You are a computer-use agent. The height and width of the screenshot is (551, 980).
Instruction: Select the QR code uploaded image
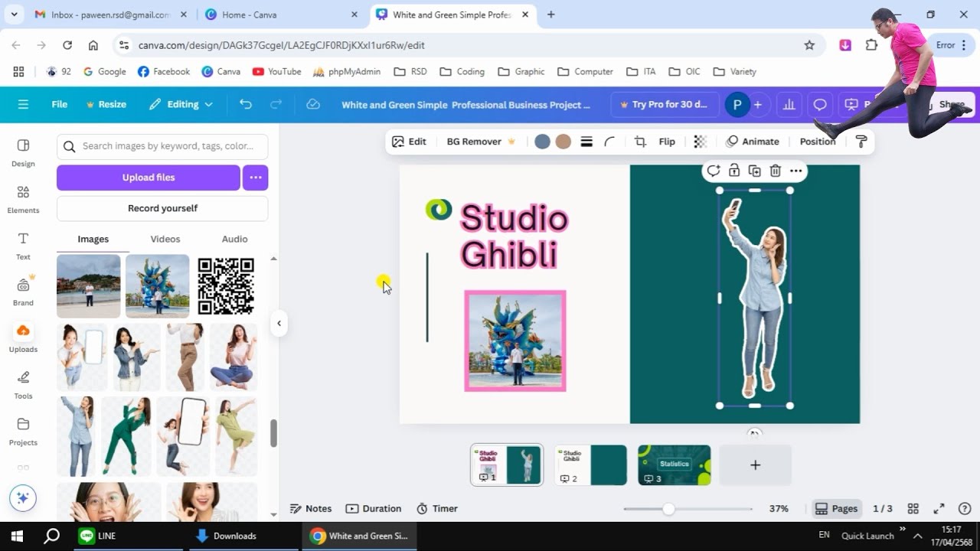(x=226, y=286)
